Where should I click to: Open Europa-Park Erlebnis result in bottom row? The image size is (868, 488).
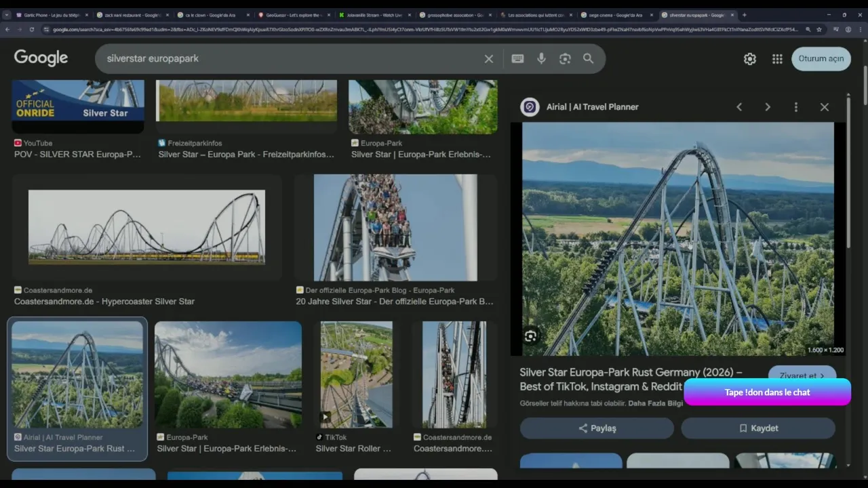[228, 374]
